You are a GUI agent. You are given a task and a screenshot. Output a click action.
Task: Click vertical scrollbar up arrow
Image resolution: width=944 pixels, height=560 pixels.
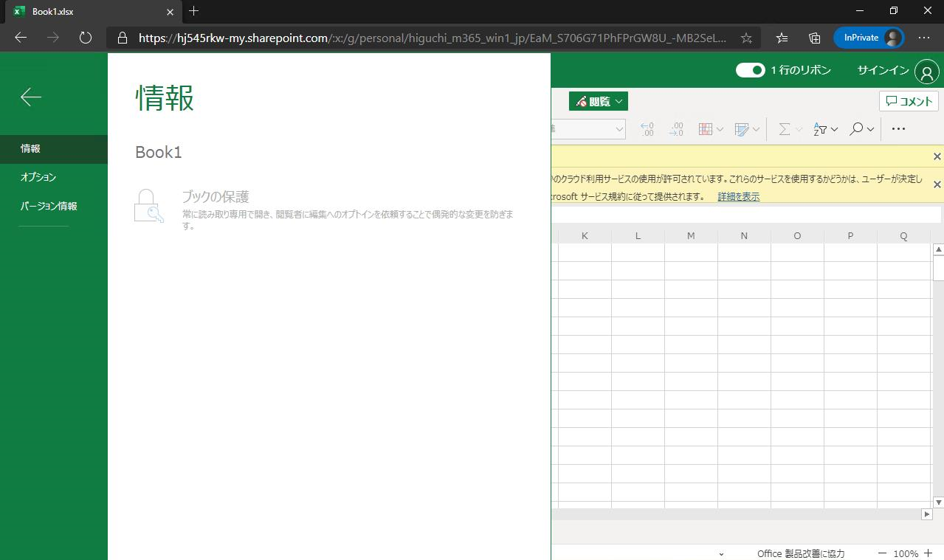tap(938, 251)
